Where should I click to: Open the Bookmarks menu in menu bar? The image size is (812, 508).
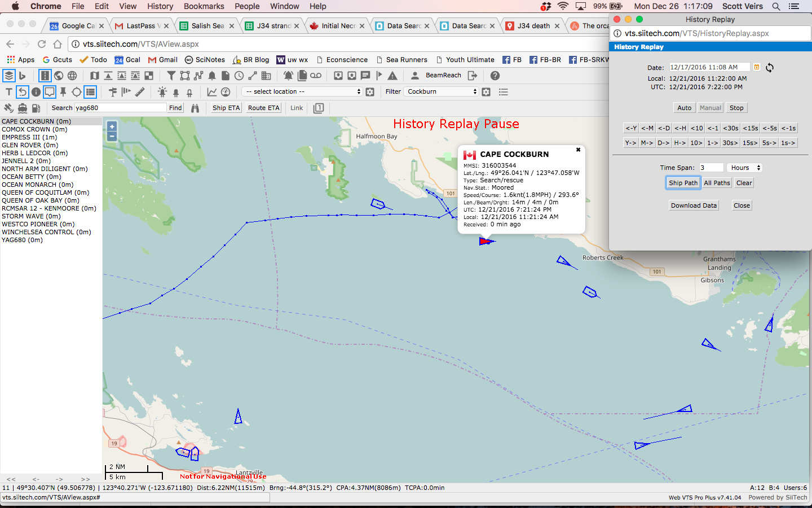pyautogui.click(x=204, y=6)
